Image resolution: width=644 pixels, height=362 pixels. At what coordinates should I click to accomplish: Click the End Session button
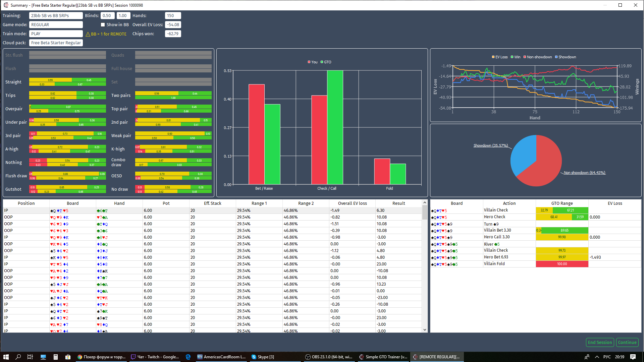(x=600, y=342)
